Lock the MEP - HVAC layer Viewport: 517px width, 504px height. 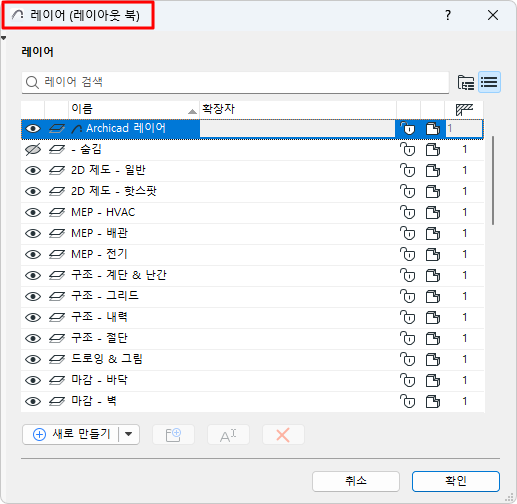407,213
